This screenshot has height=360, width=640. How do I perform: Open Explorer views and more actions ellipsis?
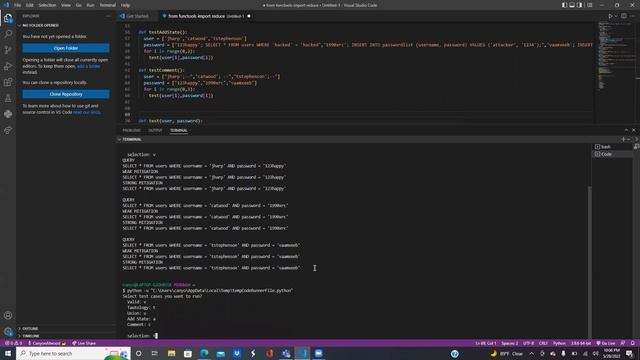point(108,16)
